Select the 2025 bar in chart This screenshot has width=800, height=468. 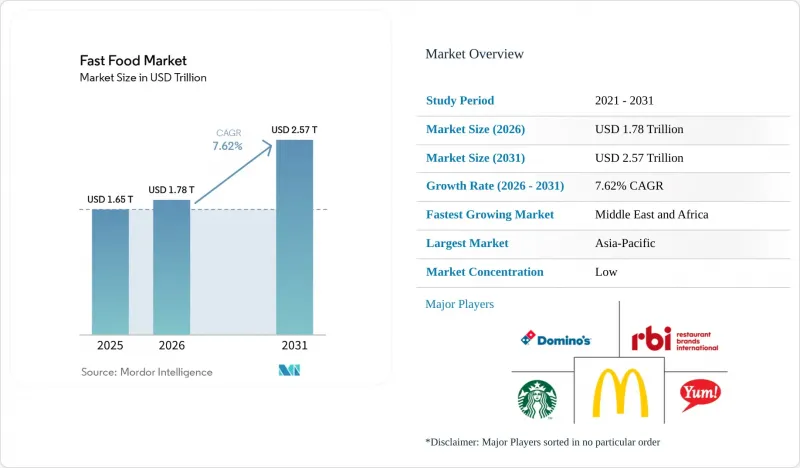(x=110, y=272)
